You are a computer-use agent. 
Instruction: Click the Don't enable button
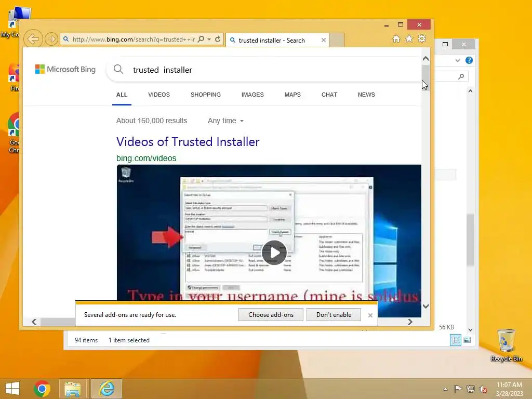pyautogui.click(x=334, y=315)
